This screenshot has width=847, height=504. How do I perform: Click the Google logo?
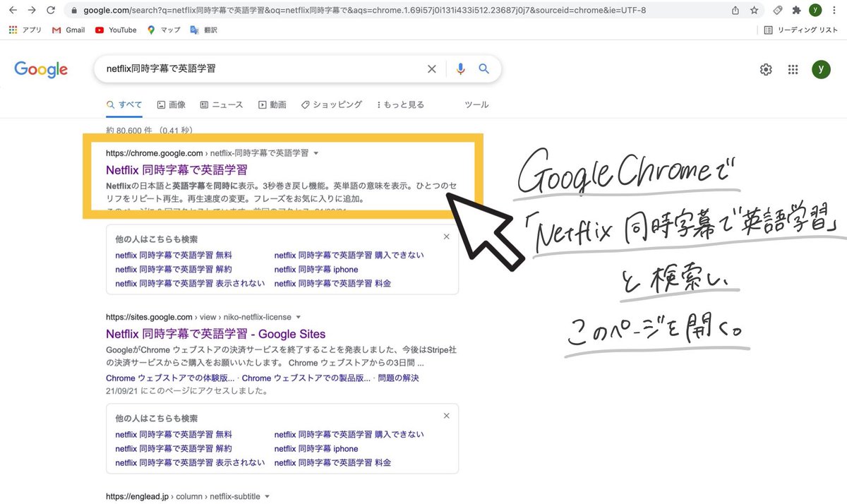(41, 69)
